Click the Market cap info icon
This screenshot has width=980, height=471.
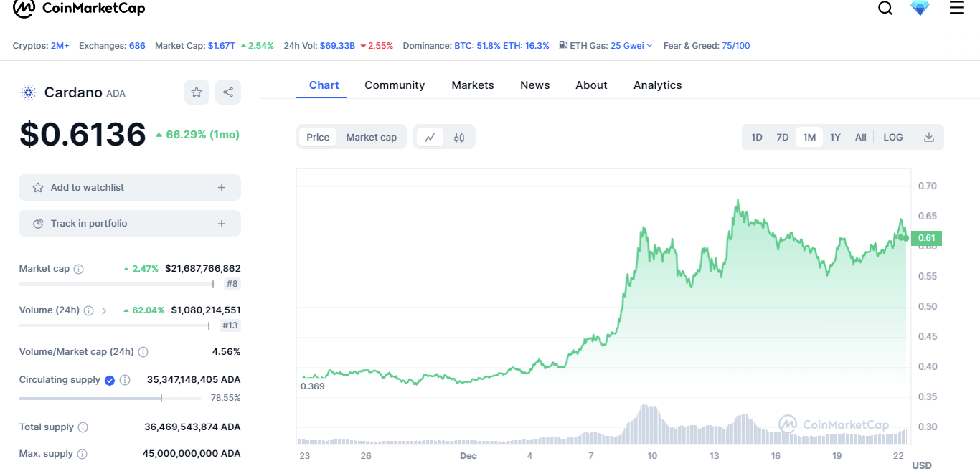coord(79,269)
